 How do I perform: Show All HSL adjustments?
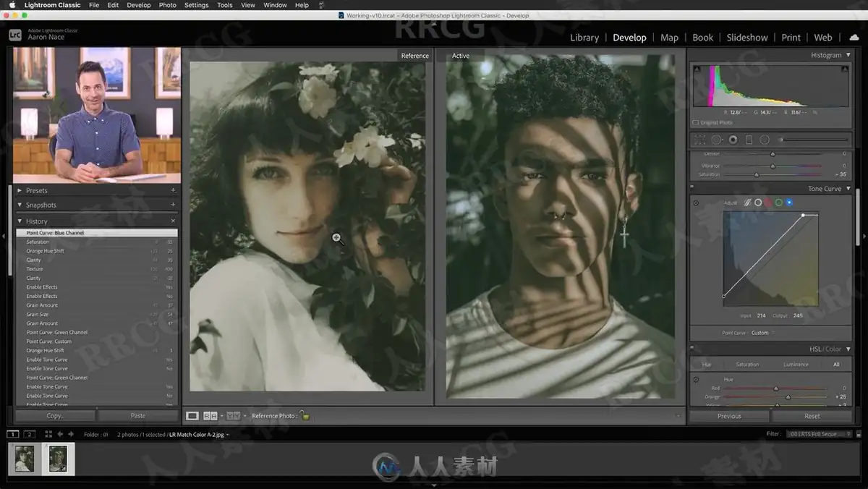(x=836, y=365)
